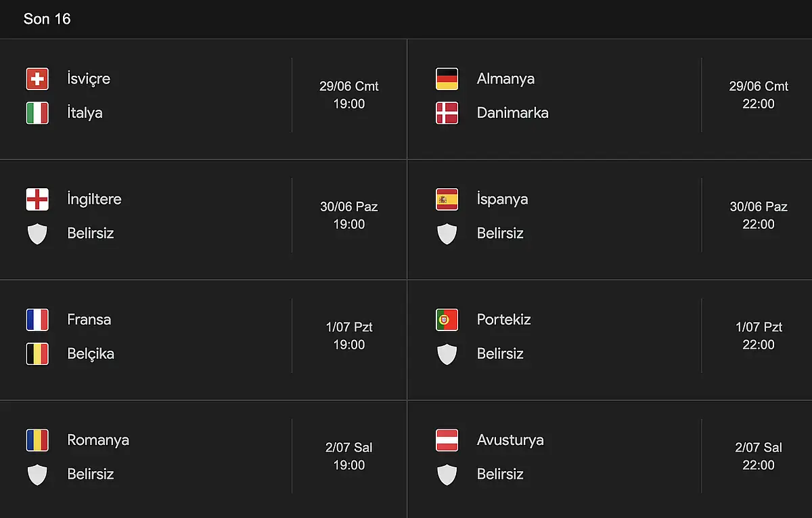
Task: Open the 1/07 Pzt 22:00 match time
Action: pos(759,336)
